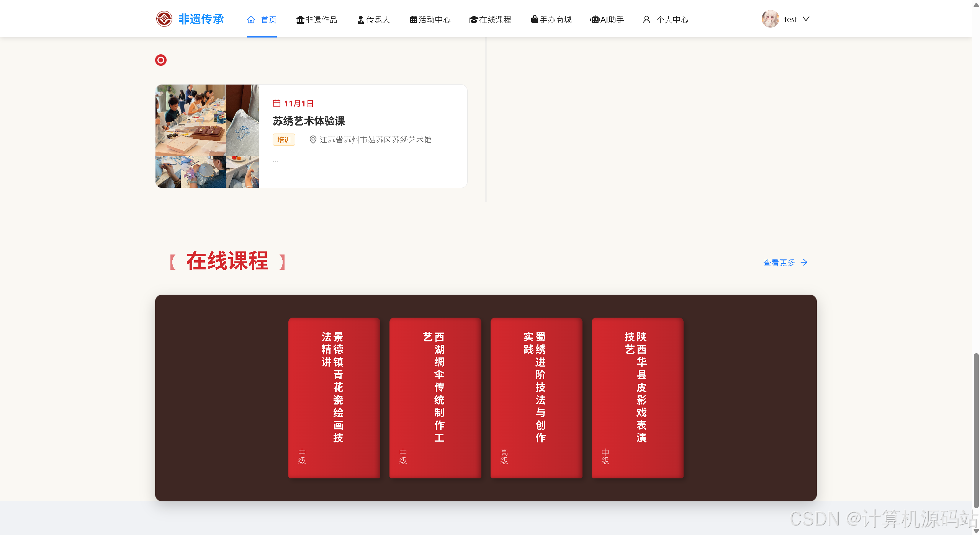The width and height of the screenshot is (980, 535).
Task: Click the user icon for 个人中心
Action: (x=646, y=20)
